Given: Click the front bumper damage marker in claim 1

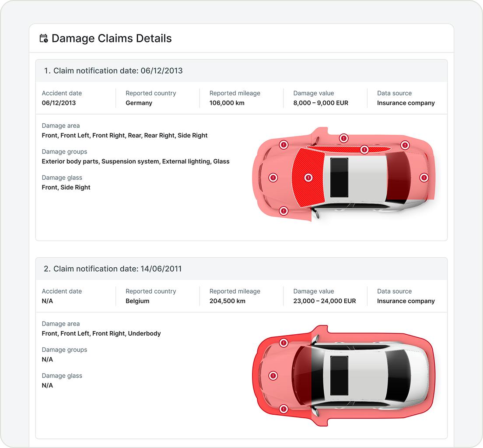Looking at the screenshot, I should (273, 178).
